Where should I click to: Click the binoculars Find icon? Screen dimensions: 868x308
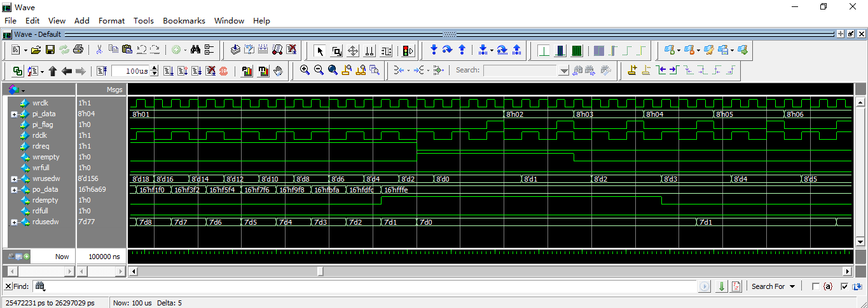tap(196, 50)
